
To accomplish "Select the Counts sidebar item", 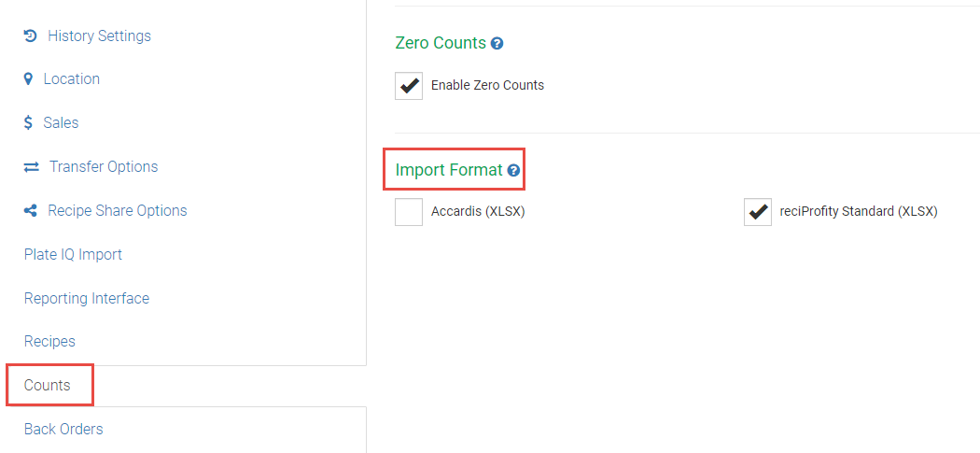I will pos(48,385).
